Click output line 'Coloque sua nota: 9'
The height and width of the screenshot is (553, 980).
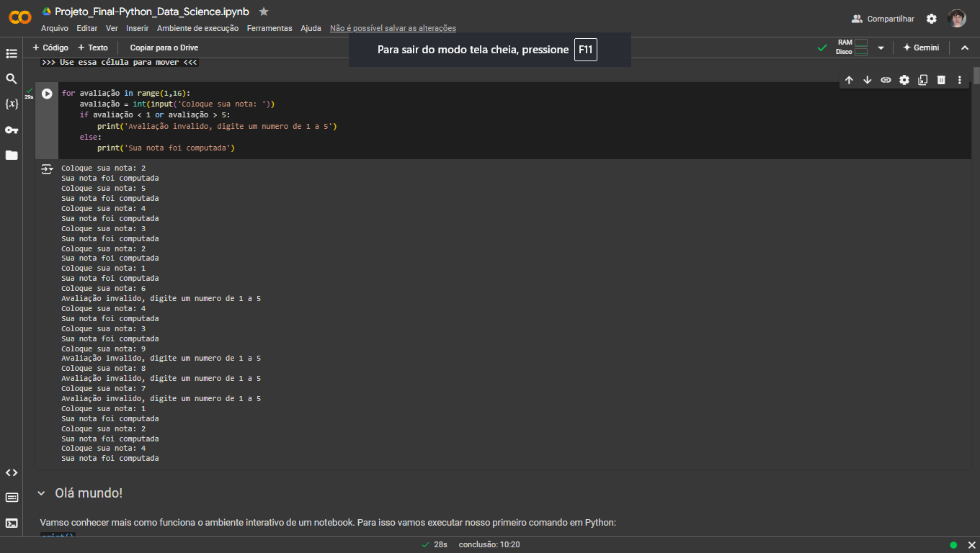(x=104, y=349)
